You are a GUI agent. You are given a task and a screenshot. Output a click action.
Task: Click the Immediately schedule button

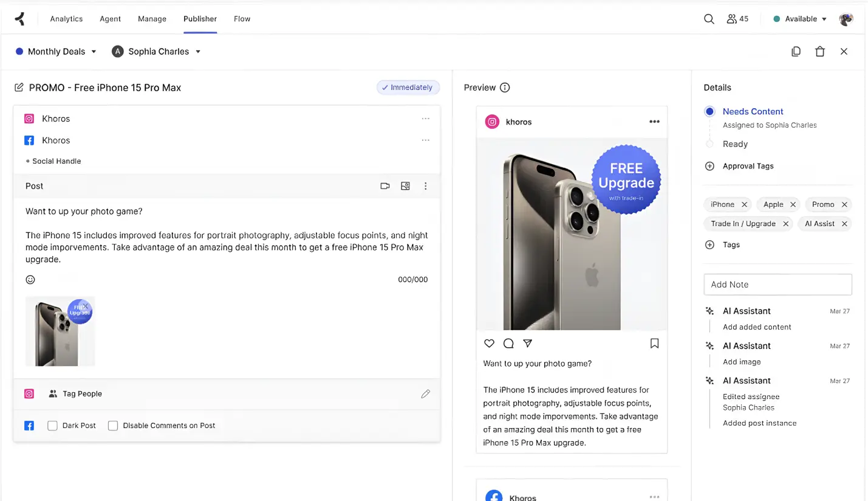[408, 88]
